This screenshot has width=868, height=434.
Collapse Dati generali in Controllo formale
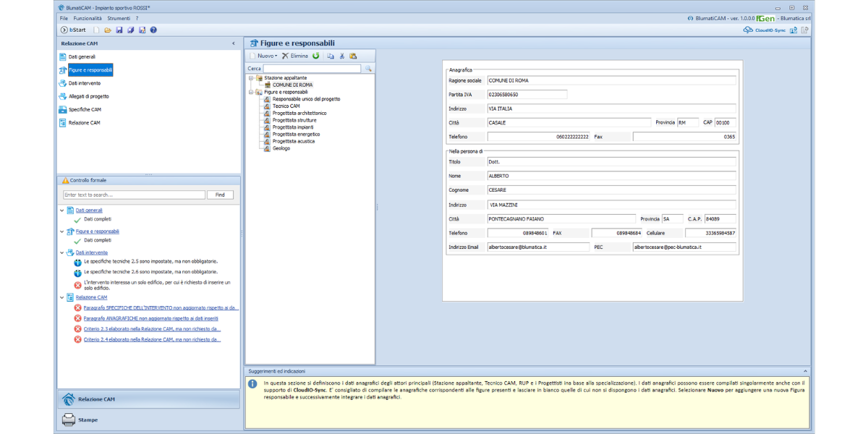(62, 210)
